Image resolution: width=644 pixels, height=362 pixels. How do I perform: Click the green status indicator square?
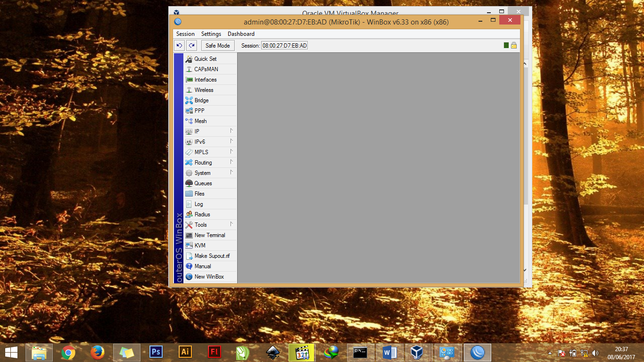point(506,45)
